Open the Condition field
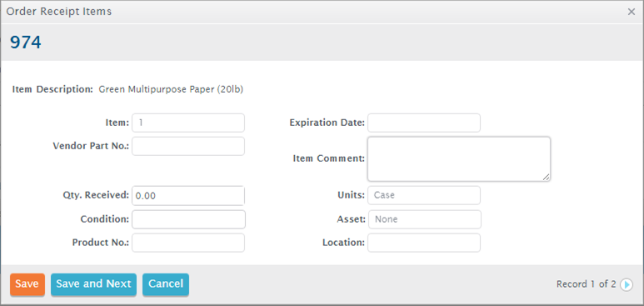644x306 pixels. click(x=188, y=219)
